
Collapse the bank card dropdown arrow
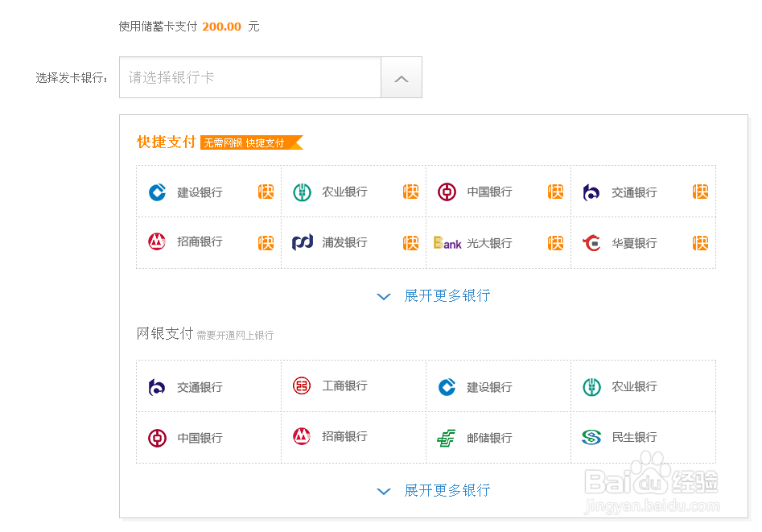(x=402, y=78)
